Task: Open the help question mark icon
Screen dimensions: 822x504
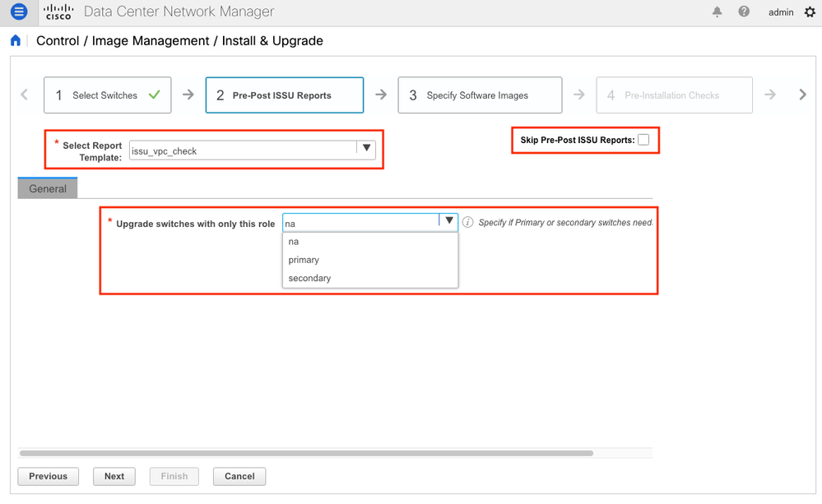Action: pos(744,12)
